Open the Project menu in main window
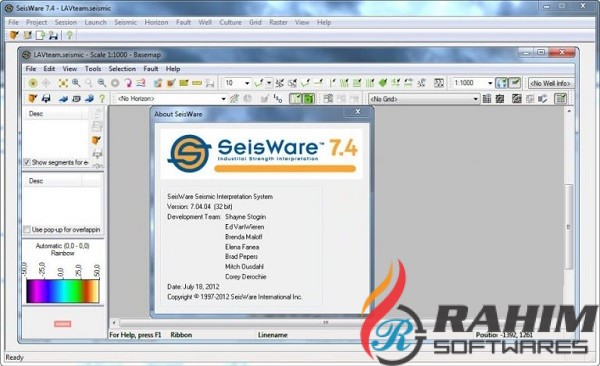This screenshot has width=600, height=366. (x=36, y=22)
